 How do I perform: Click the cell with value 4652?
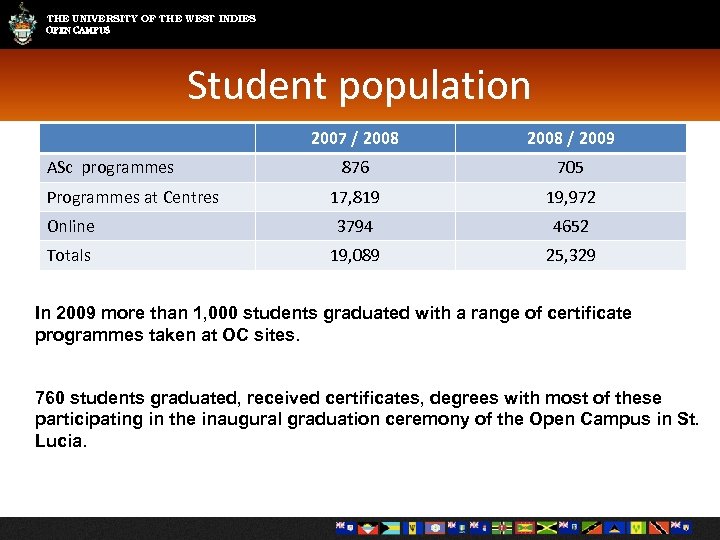coord(571,226)
